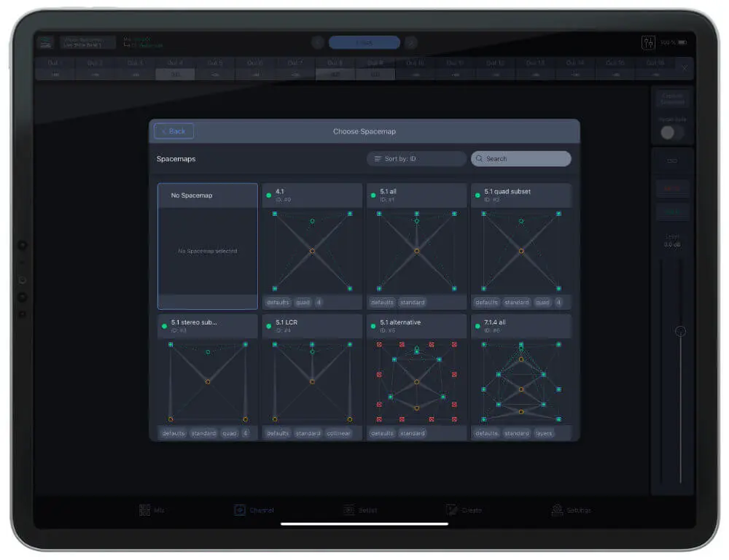Screen dimensions: 729x560
Task: Enable the Mute button
Action: [x=671, y=188]
